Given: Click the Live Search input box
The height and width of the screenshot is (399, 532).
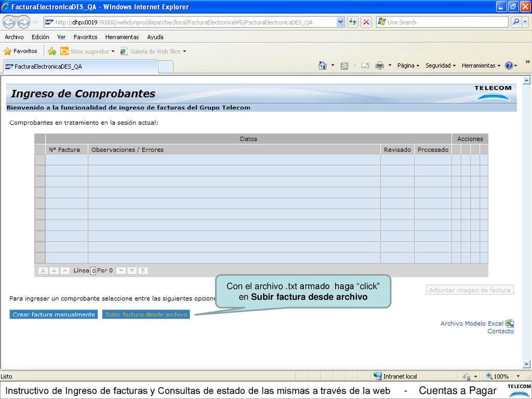Looking at the screenshot, I should coord(443,22).
